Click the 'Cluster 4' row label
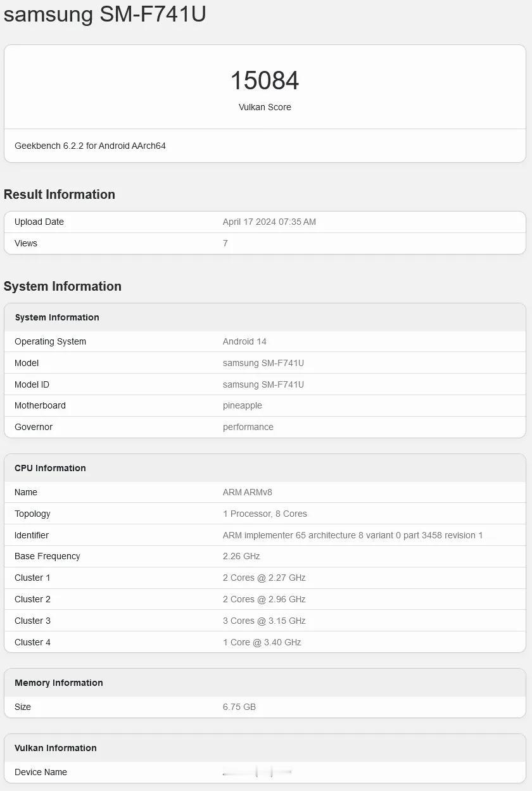532x791 pixels. [32, 642]
